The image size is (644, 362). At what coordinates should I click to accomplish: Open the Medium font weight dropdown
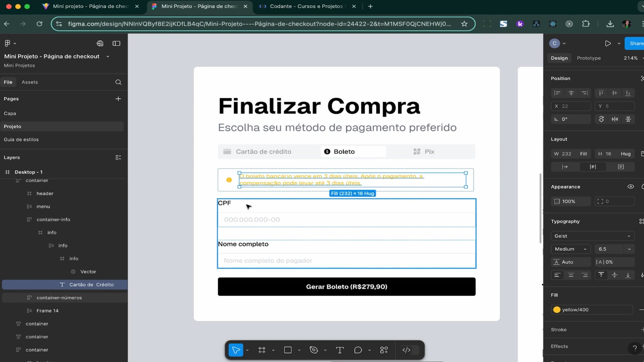click(x=571, y=249)
